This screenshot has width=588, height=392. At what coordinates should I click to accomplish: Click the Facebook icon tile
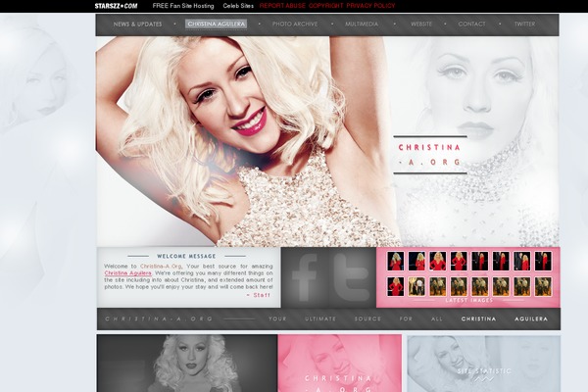click(x=305, y=277)
